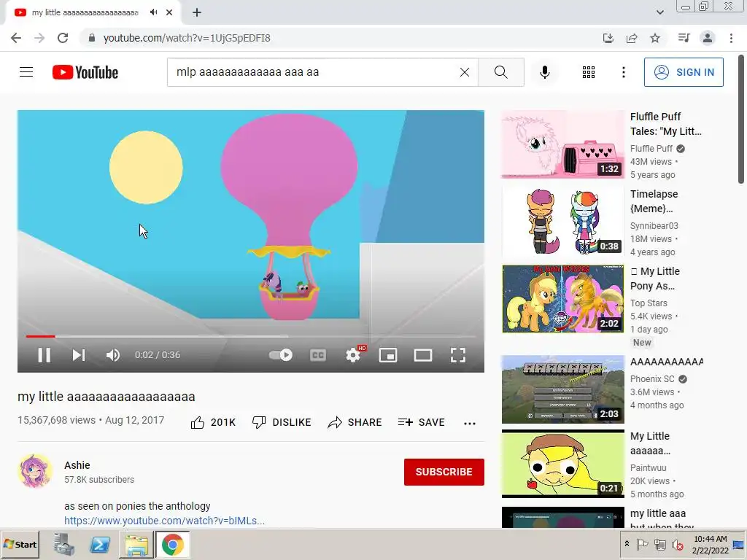
Task: Open the Fluffle Puff Tales video thumbnail
Action: click(562, 144)
